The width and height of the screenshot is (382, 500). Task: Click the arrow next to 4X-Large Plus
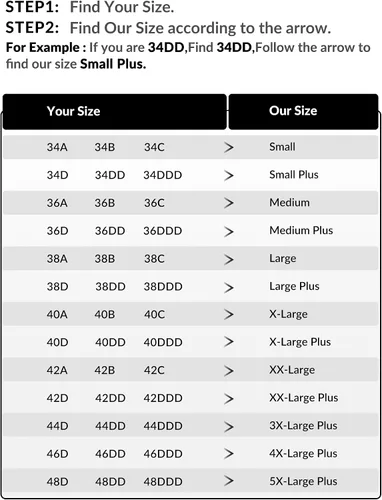[x=229, y=454]
